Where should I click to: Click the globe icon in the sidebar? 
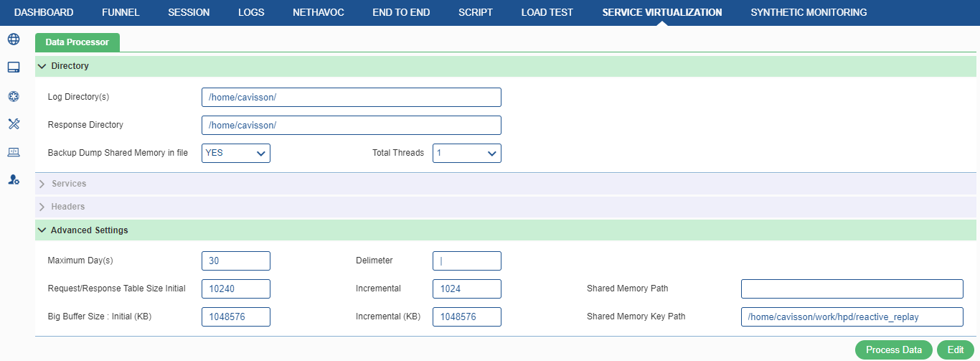13,39
